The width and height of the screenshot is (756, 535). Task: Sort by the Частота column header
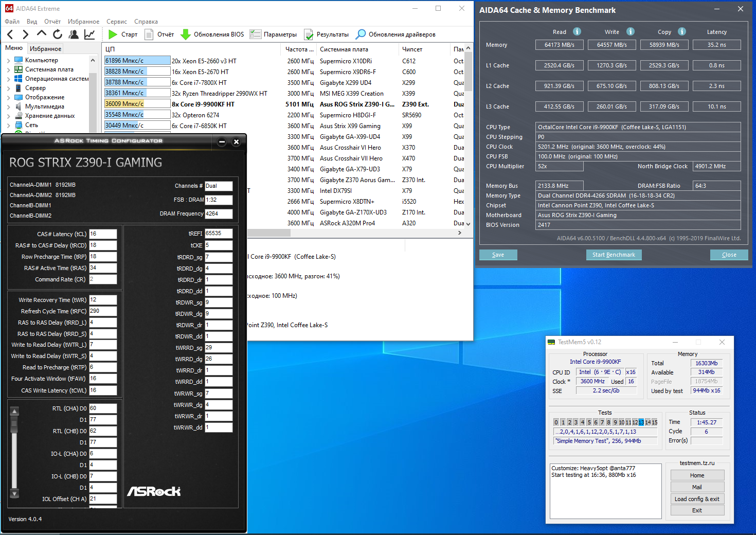tap(299, 49)
